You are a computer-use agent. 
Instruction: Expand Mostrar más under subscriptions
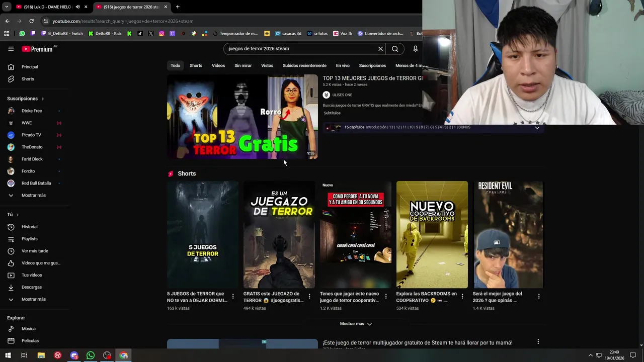(x=34, y=196)
